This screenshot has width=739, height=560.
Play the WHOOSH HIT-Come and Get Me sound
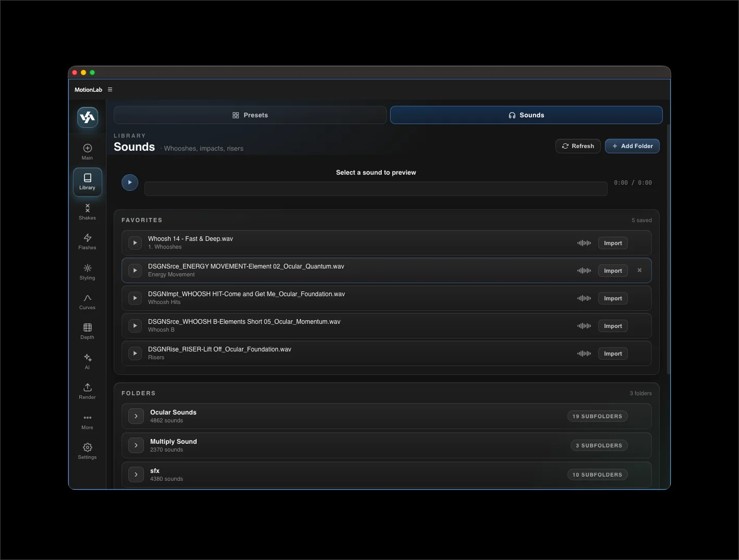[135, 298]
